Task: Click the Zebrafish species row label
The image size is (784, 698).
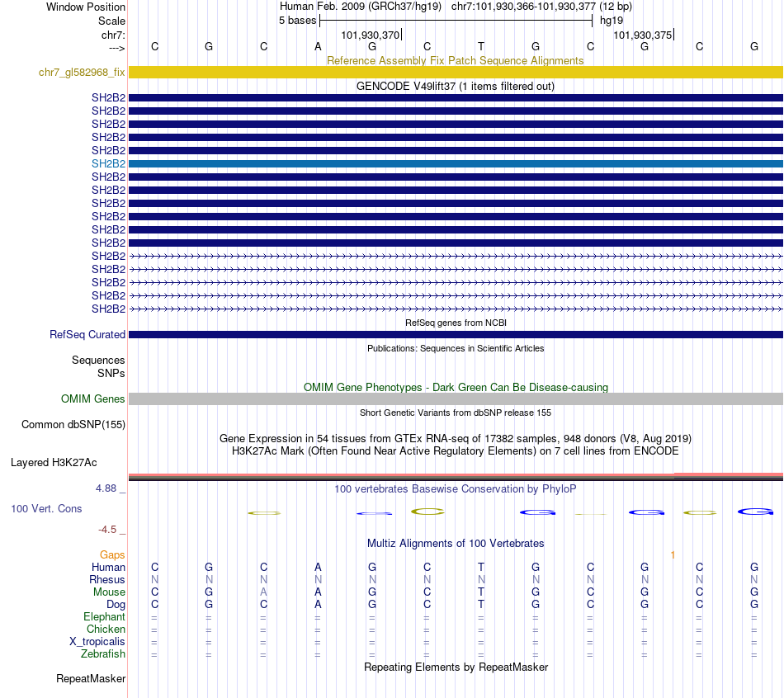Action: (x=103, y=653)
